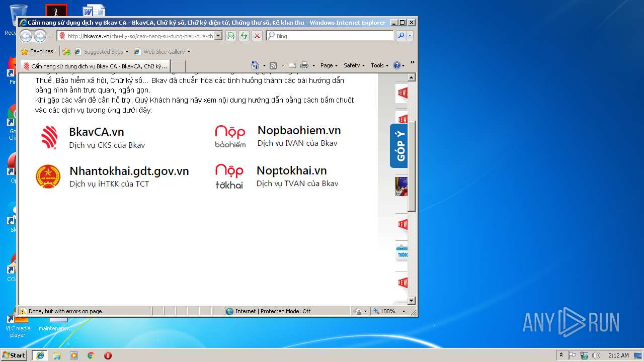Screen dimensions: 644x362
Task: Click the Help question mark icon
Action: tap(396, 65)
